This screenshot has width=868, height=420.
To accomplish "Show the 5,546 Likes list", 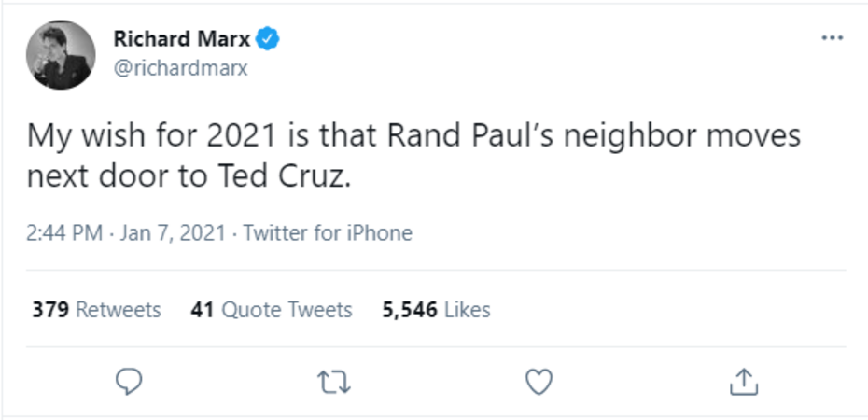I will (x=436, y=310).
